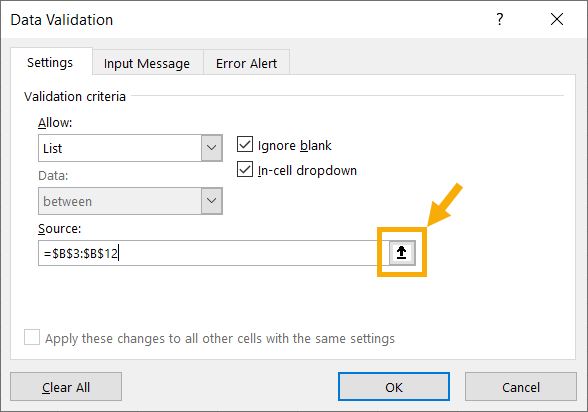Click the Allow: field label
The image size is (588, 412).
coord(55,123)
